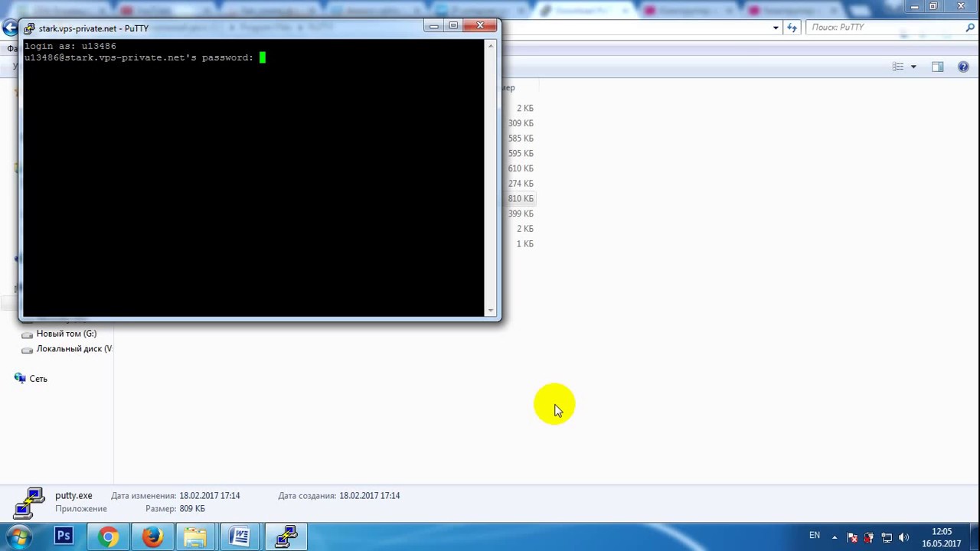Click the PuTTY terminal scrollbar up arrow
This screenshot has height=551, width=980.
491,46
